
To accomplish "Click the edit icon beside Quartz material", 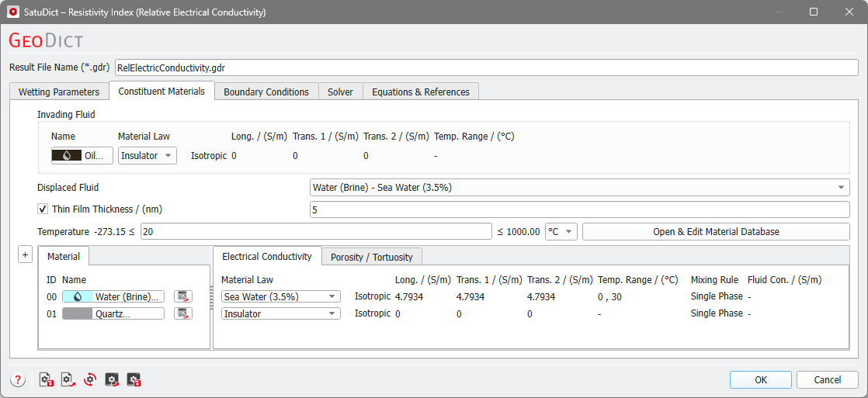I will pos(183,314).
